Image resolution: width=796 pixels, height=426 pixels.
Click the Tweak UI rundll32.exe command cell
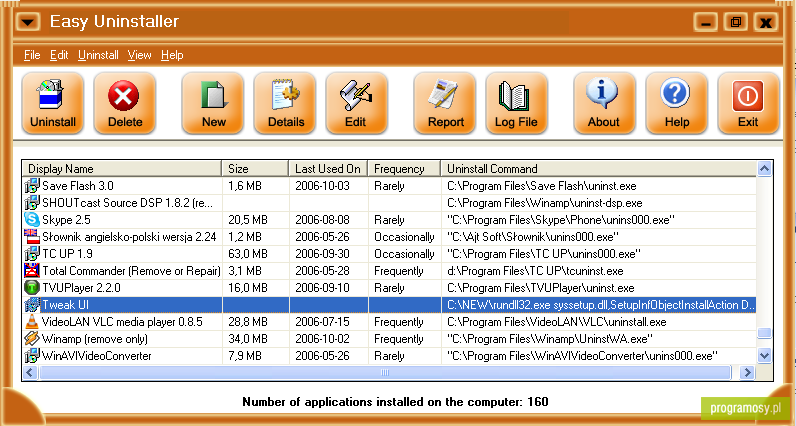click(x=601, y=305)
